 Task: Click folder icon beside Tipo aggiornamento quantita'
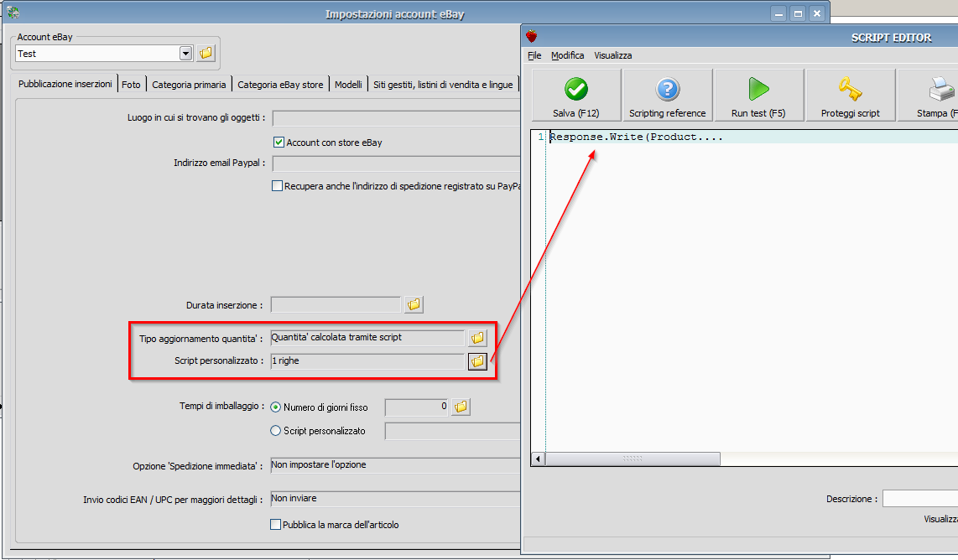coord(477,338)
